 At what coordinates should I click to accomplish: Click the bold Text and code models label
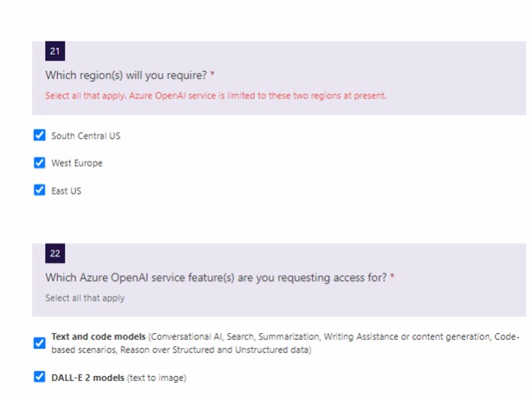[99, 338]
